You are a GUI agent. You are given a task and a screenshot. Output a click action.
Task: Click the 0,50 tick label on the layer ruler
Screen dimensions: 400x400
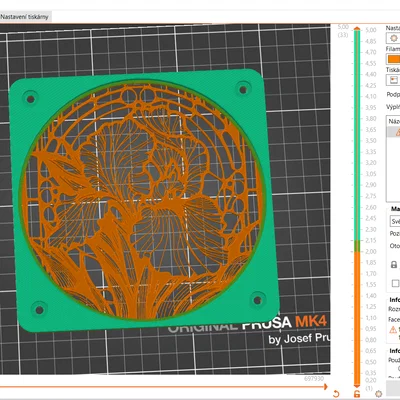(x=371, y=362)
